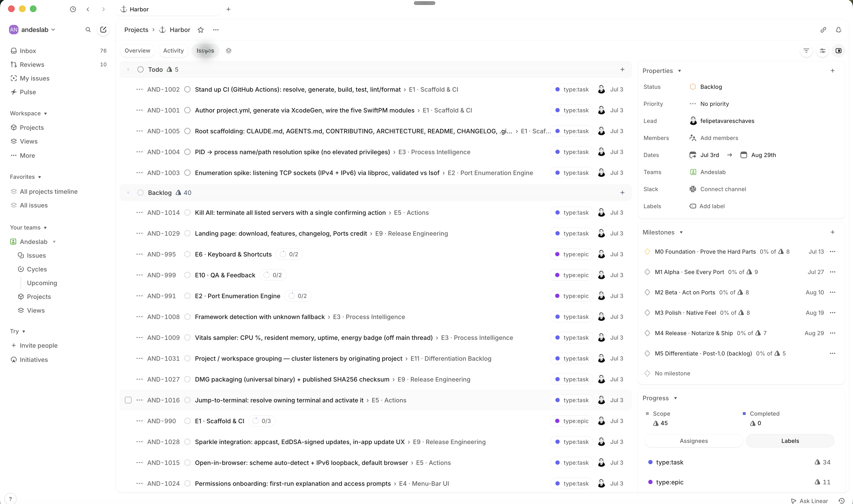Create new issue with compose icon
Image resolution: width=853 pixels, height=504 pixels.
coord(103,30)
